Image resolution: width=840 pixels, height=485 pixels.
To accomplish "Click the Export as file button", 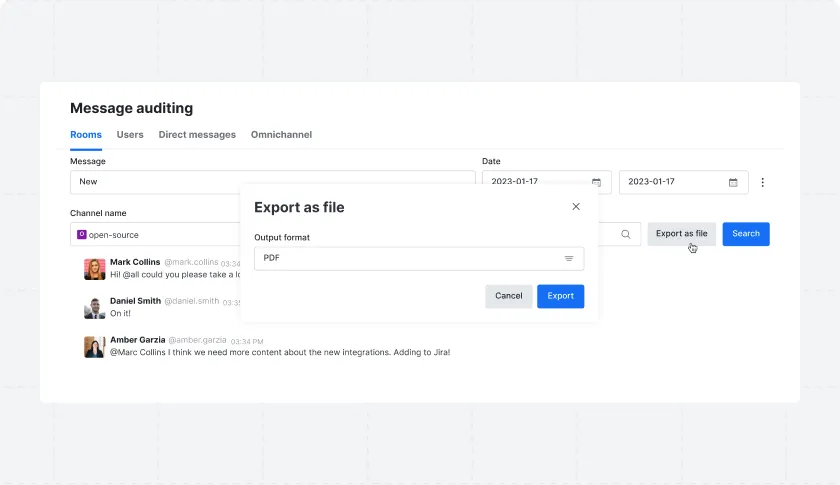I will point(681,234).
